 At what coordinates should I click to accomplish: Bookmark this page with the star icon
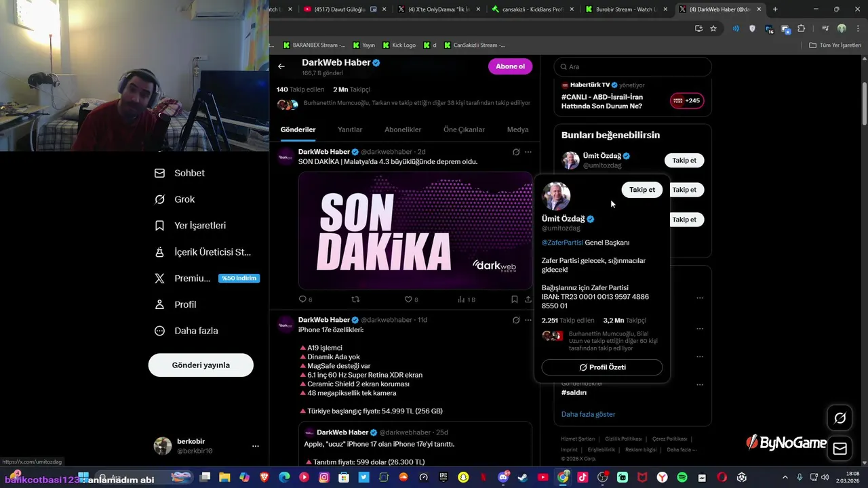(x=713, y=28)
